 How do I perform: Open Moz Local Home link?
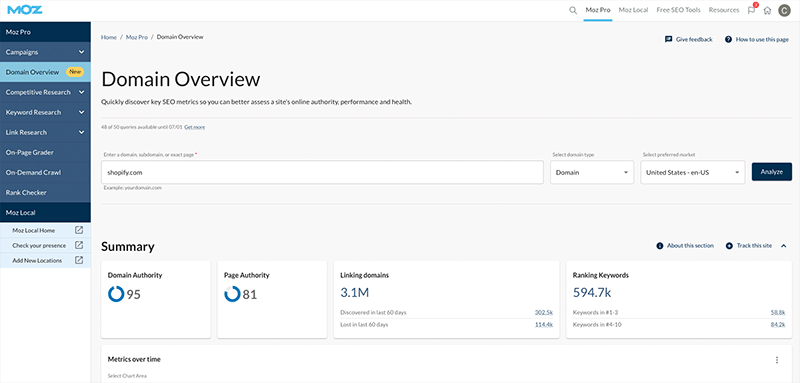34,231
